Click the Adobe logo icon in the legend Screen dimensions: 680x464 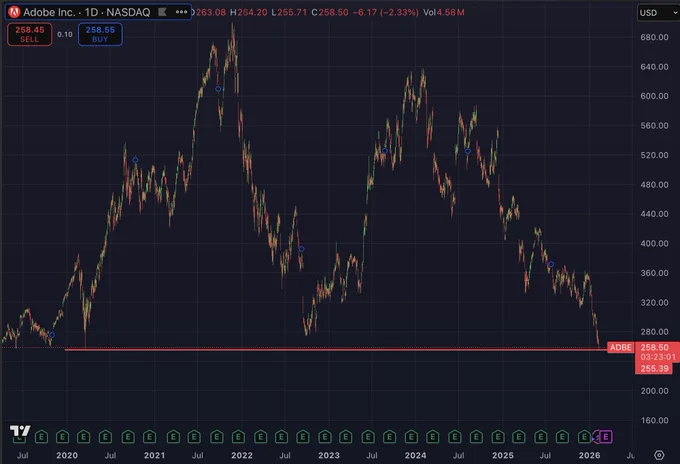[x=14, y=12]
